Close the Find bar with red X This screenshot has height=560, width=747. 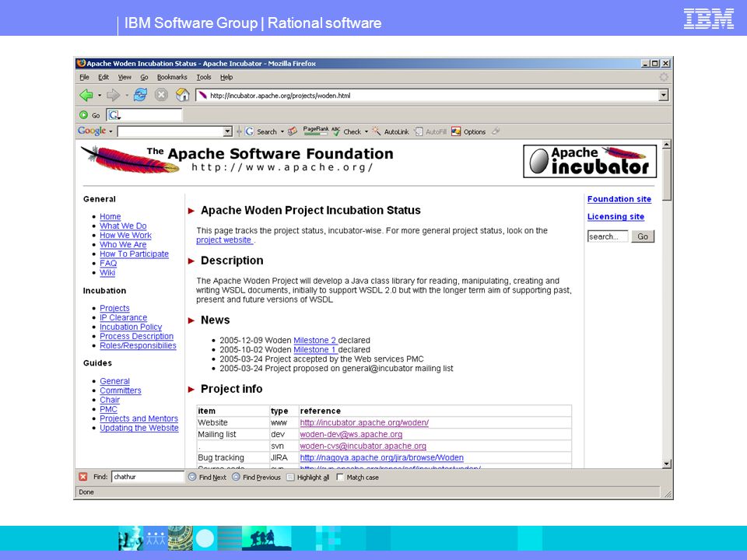click(x=83, y=477)
